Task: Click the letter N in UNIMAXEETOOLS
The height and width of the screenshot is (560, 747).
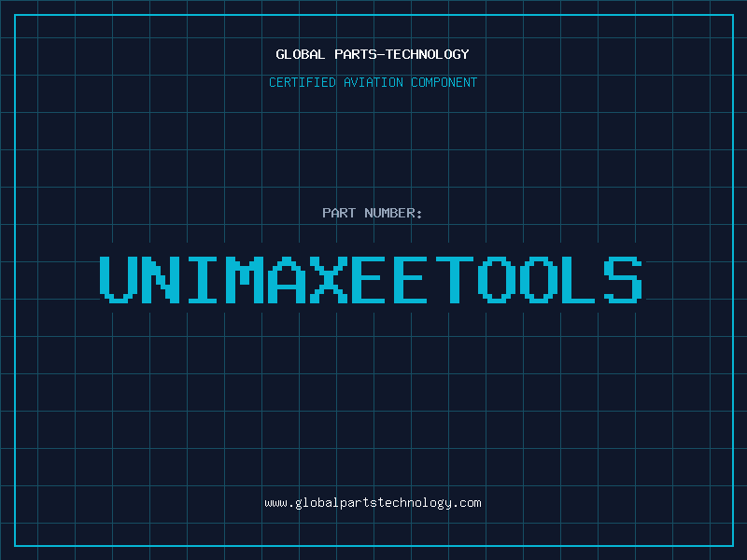Action: 161,279
